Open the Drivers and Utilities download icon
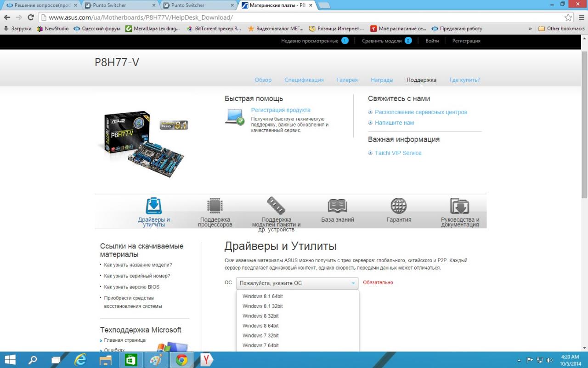Screen dimensions: 588x368 pyautogui.click(x=153, y=206)
